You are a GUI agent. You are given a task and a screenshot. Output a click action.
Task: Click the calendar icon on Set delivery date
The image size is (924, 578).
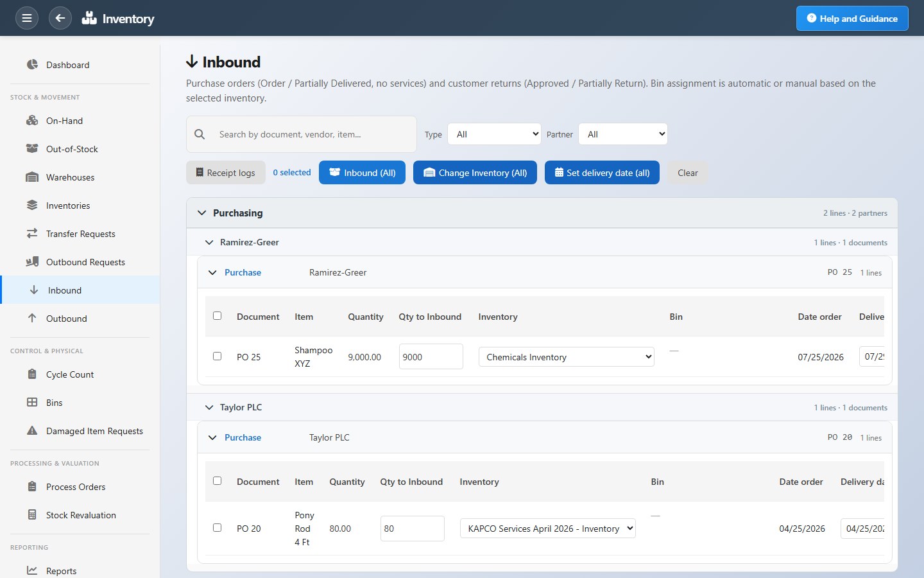pyautogui.click(x=559, y=172)
